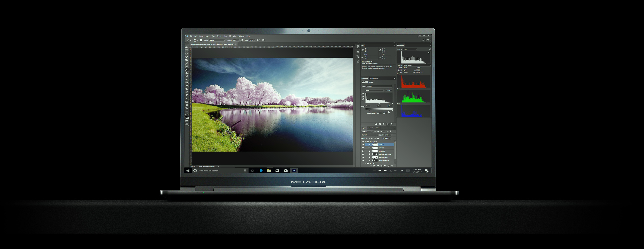Select the Rectangular Marquee tool
The width and height of the screenshot is (644, 249).
(x=186, y=51)
